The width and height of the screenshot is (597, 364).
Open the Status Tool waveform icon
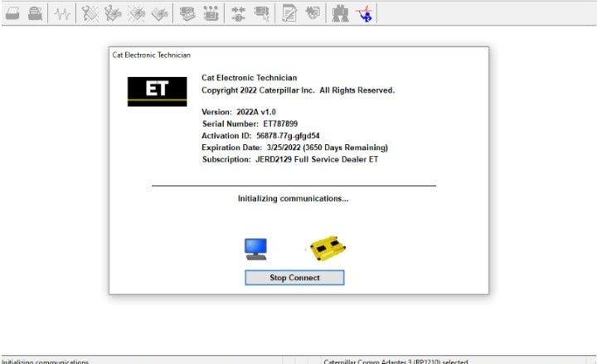click(62, 14)
